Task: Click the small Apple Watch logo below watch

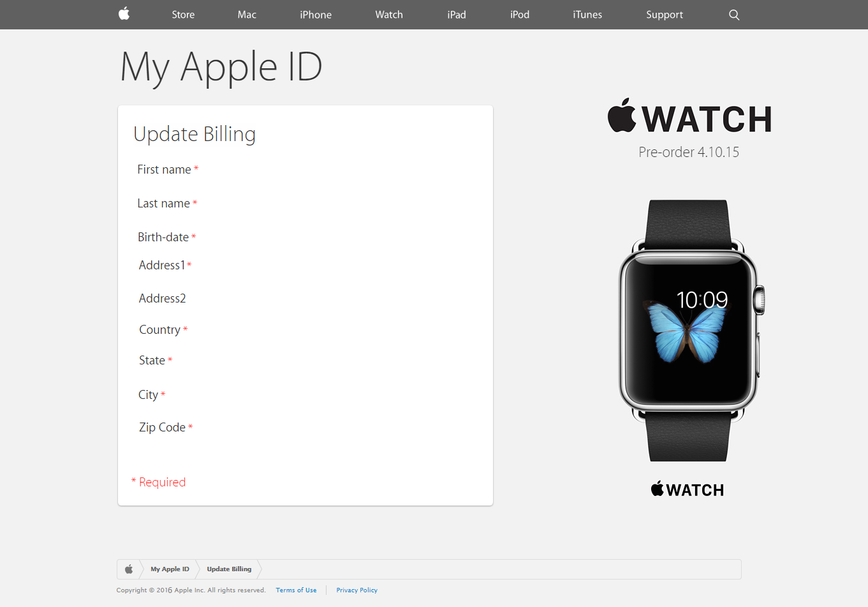Action: tap(688, 490)
